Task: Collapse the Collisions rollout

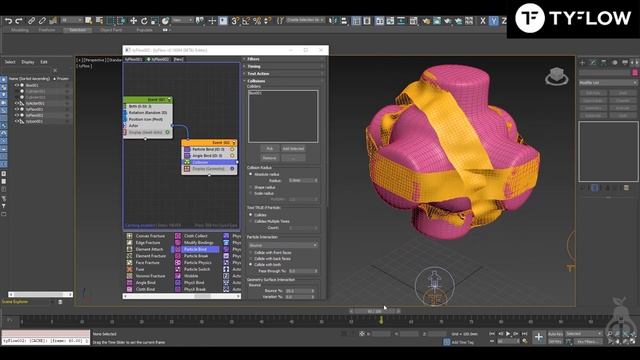Action: pyautogui.click(x=284, y=81)
